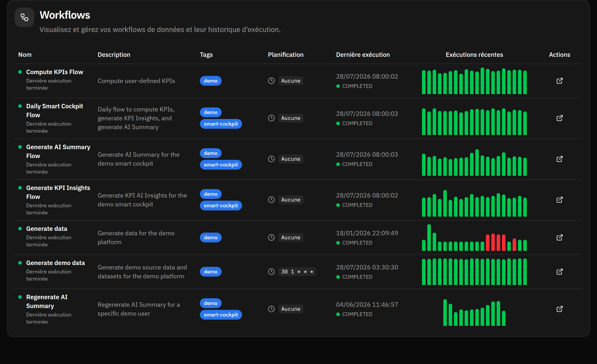This screenshot has width=597, height=364.
Task: Click clock icon in Generate AI Summary Flow row
Action: (271, 159)
